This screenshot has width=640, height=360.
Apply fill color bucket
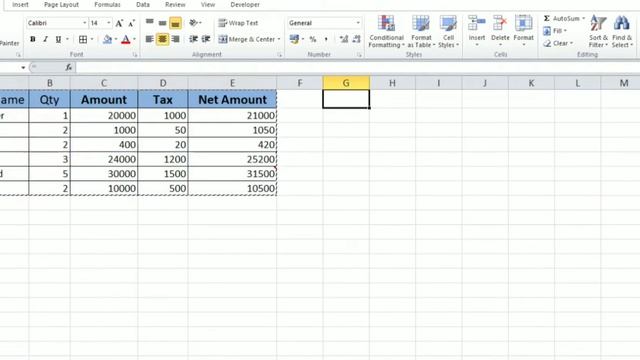[107, 39]
